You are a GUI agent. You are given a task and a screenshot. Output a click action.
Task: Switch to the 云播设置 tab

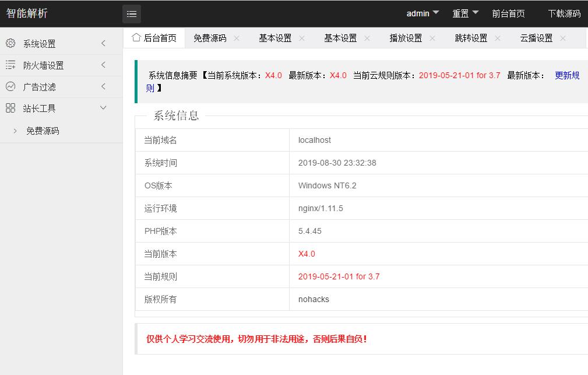[x=536, y=38]
